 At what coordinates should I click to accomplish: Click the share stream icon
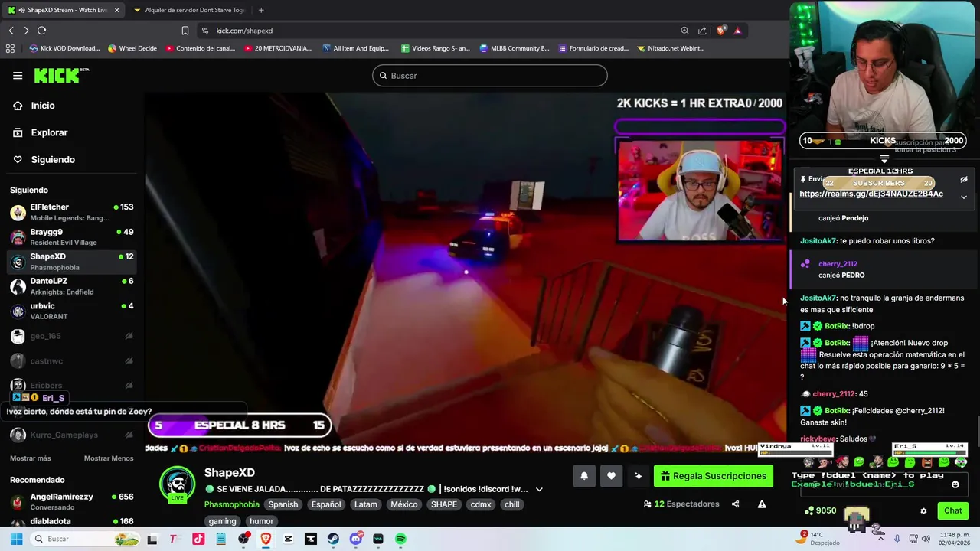736,504
